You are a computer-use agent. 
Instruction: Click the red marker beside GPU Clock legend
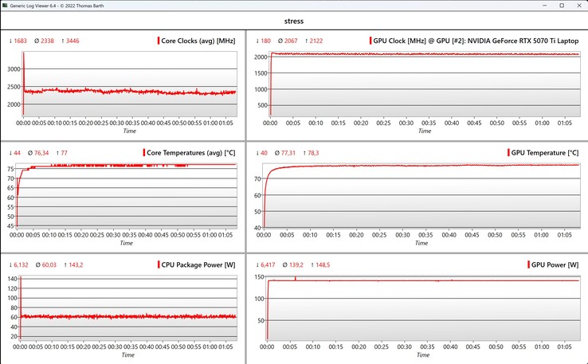click(370, 41)
